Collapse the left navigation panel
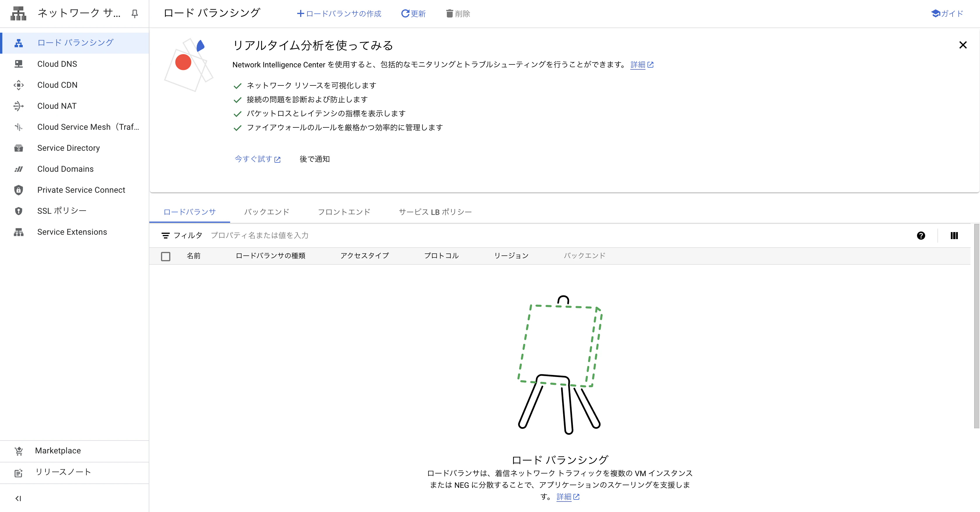980x512 pixels. click(x=18, y=498)
